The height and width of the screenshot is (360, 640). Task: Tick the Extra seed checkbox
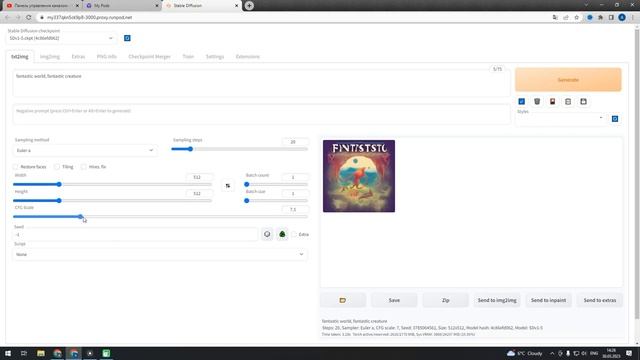point(294,234)
